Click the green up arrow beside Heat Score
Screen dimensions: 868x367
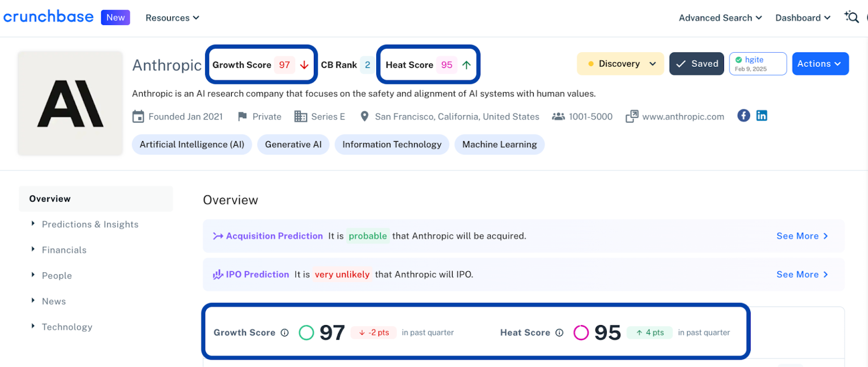click(466, 65)
